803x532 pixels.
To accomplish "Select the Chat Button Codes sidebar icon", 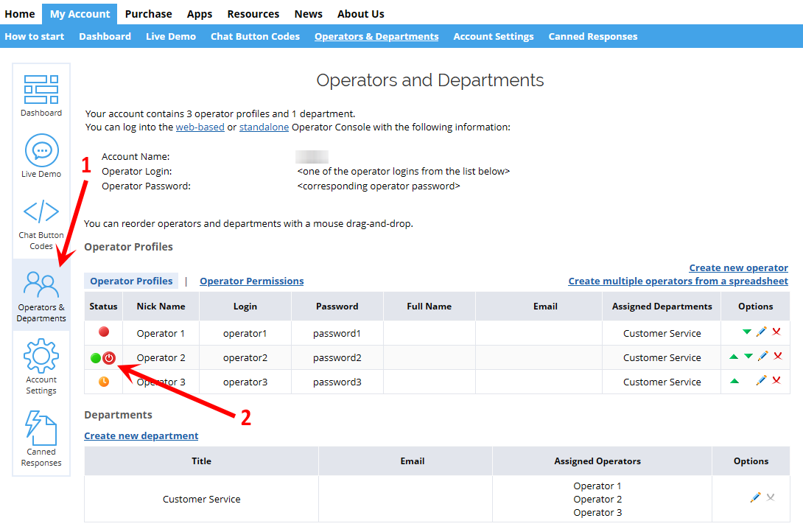I will pyautogui.click(x=41, y=212).
